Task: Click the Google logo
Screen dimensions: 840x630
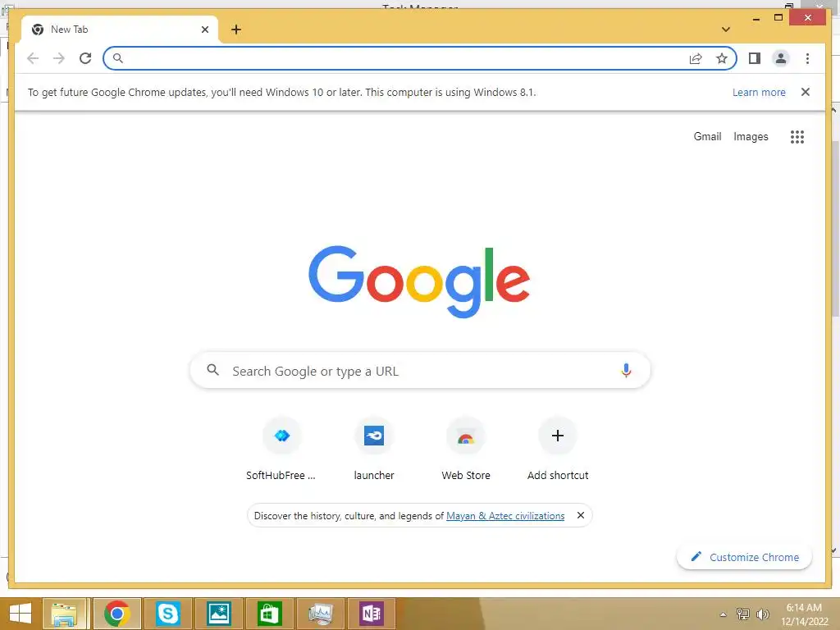Action: click(419, 281)
